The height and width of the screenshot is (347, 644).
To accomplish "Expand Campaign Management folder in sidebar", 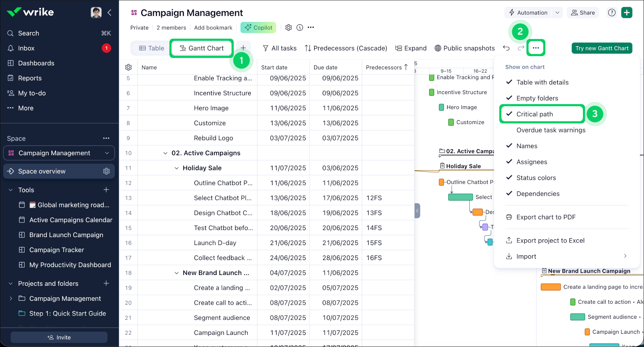I will click(x=11, y=299).
